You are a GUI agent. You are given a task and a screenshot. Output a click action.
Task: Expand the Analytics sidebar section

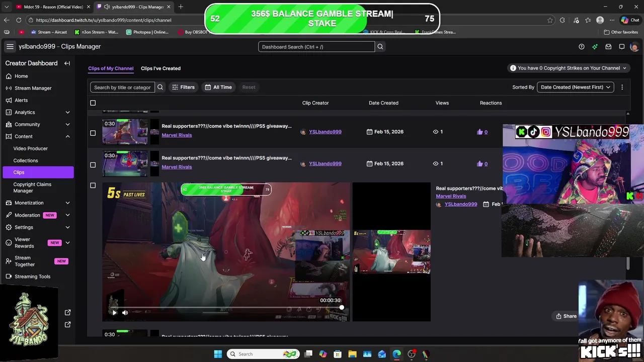tap(67, 112)
